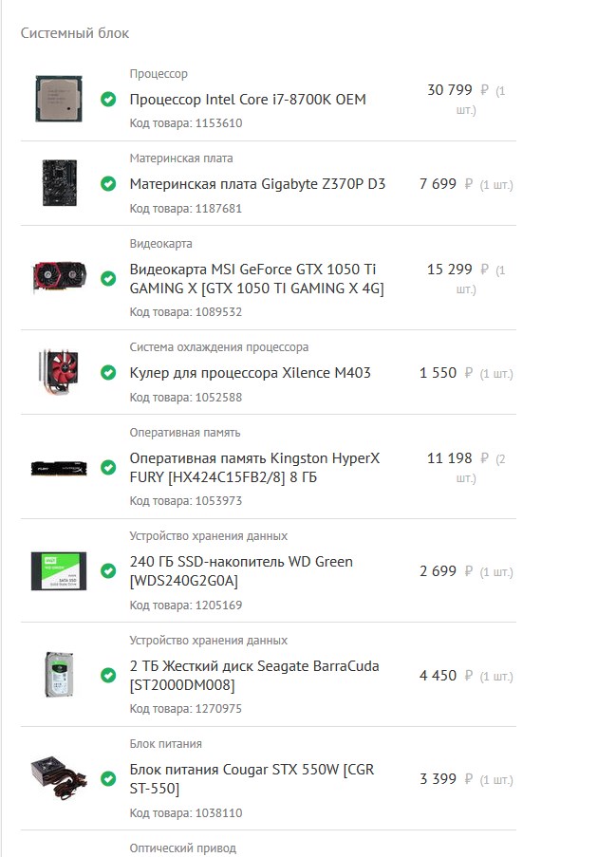The image size is (616, 857).
Task: Click the Seagate BarraCuda hard drive image
Action: click(59, 675)
